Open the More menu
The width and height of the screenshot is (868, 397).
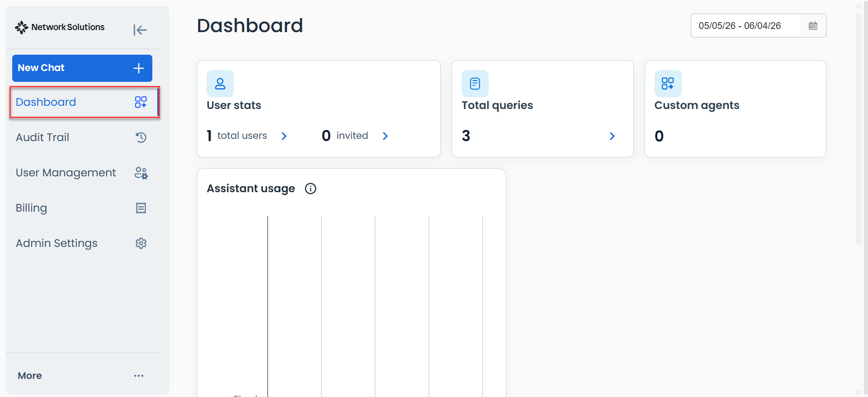point(82,376)
